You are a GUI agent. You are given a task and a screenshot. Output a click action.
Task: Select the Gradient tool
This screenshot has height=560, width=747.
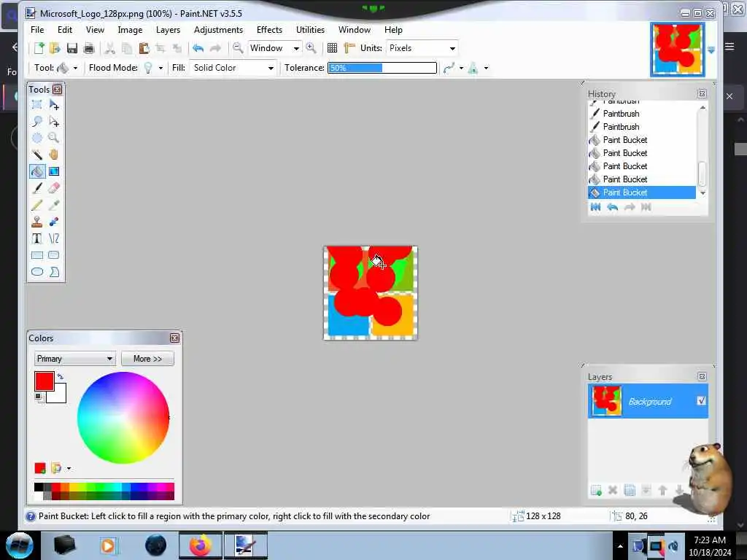coord(54,171)
